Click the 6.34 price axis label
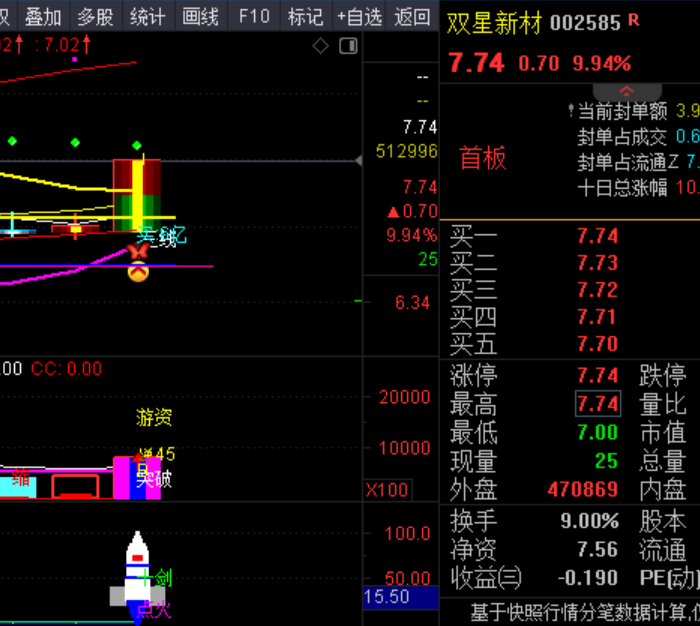The height and width of the screenshot is (626, 700). coord(412,303)
